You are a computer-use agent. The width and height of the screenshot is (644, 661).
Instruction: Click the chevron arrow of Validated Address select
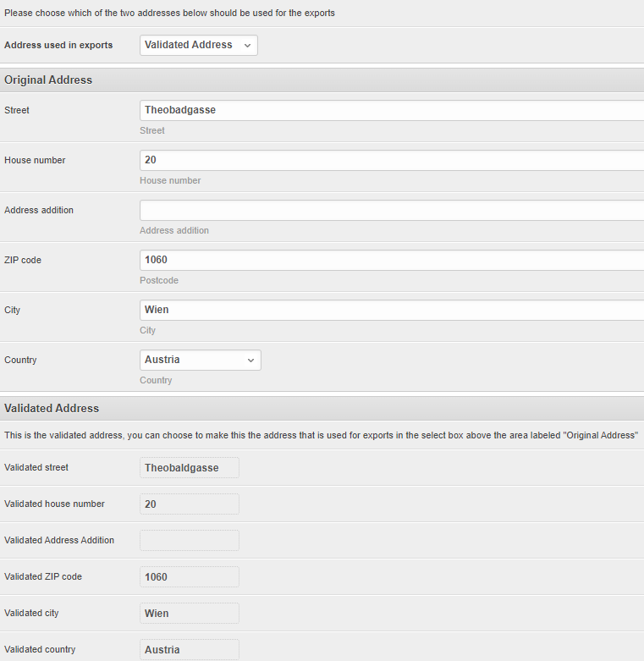click(247, 46)
